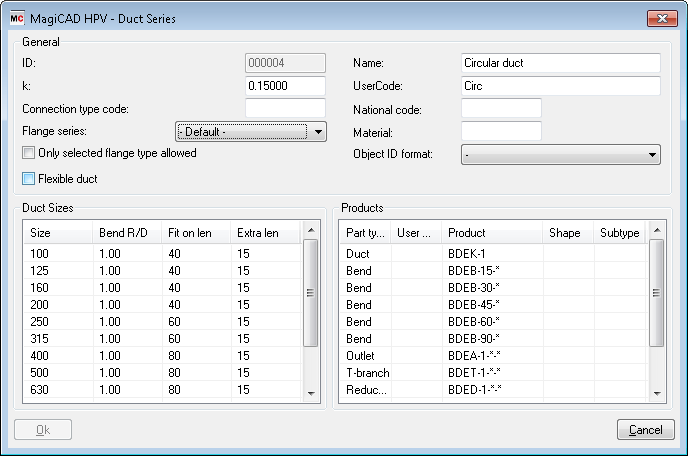
Task: Click Products list scrollbar up arrow
Action: [x=657, y=230]
